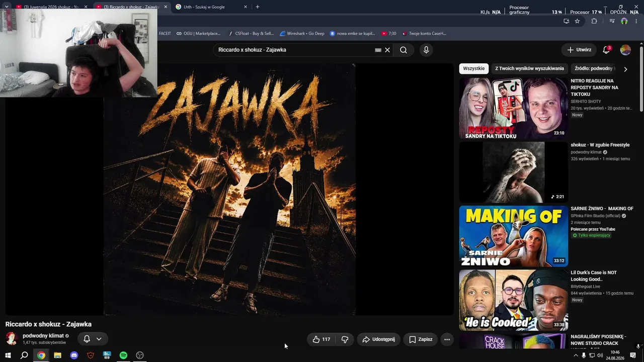Close the 'Juwenalia 2026 shokuz' tab
Screen dimensions: 644x362
(86, 7)
